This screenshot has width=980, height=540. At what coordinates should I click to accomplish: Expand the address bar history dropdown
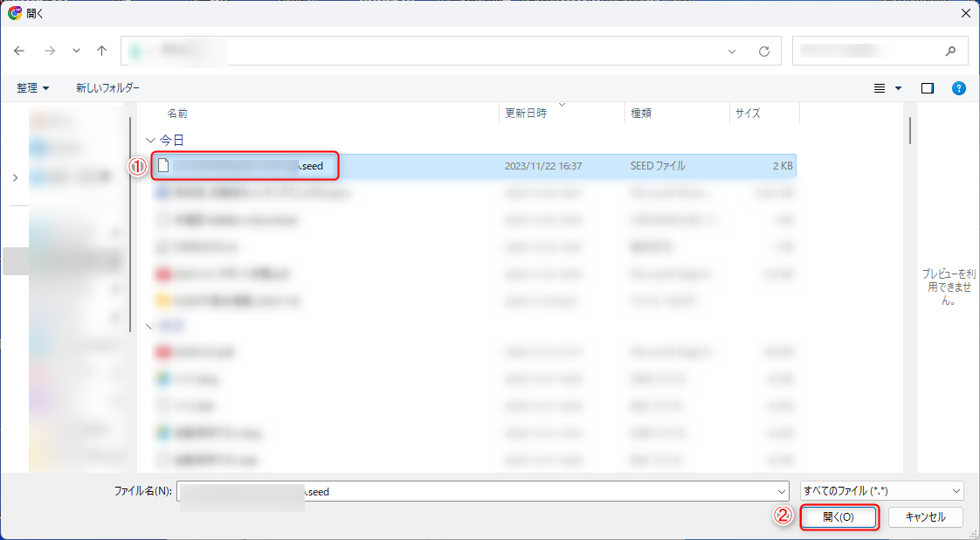pos(732,52)
